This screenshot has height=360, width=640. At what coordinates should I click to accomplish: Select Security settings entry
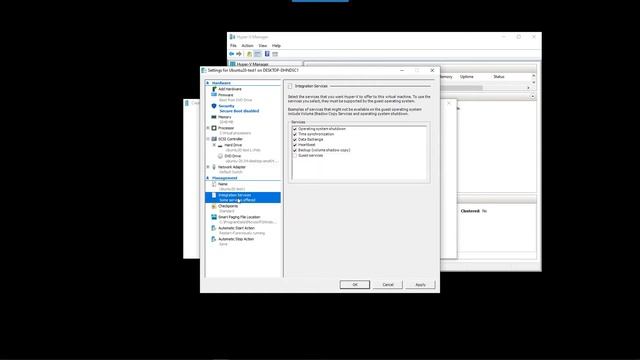pos(226,106)
